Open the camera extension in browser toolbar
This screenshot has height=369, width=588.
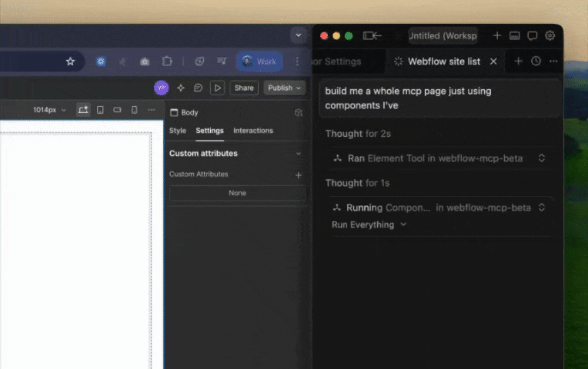click(x=145, y=61)
